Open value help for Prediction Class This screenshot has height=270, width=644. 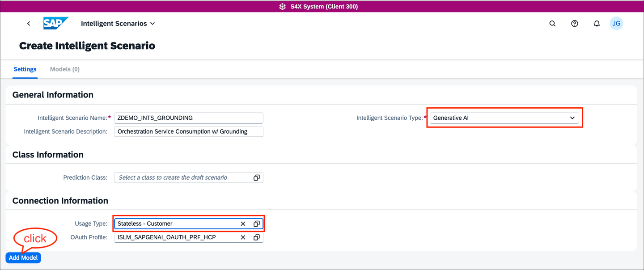(x=257, y=177)
